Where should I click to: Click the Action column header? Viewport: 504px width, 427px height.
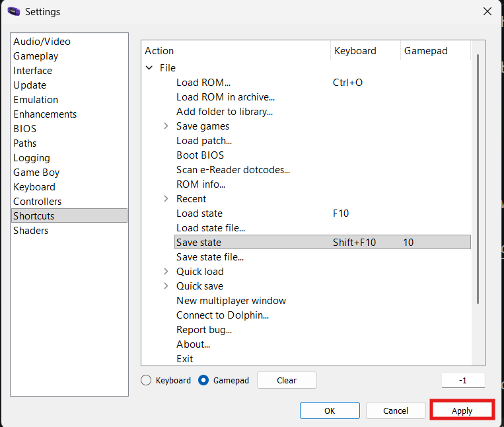(236, 51)
